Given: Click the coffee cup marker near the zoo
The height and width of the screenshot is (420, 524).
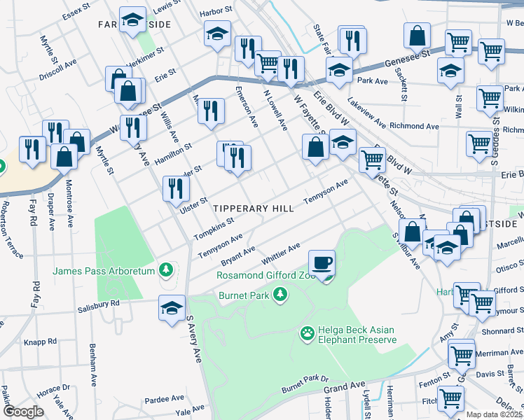Looking at the screenshot, I should click(322, 263).
